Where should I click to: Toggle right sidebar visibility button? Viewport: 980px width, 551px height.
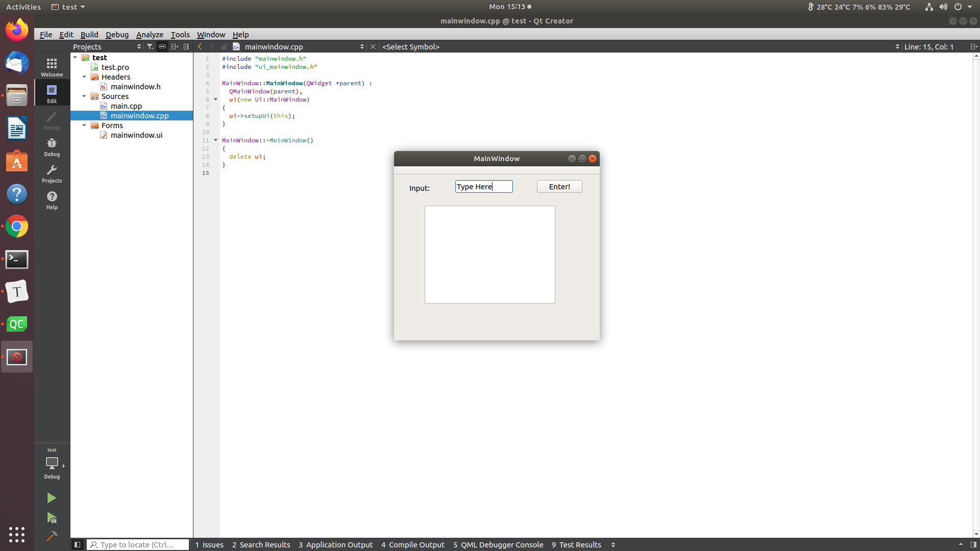tap(973, 544)
